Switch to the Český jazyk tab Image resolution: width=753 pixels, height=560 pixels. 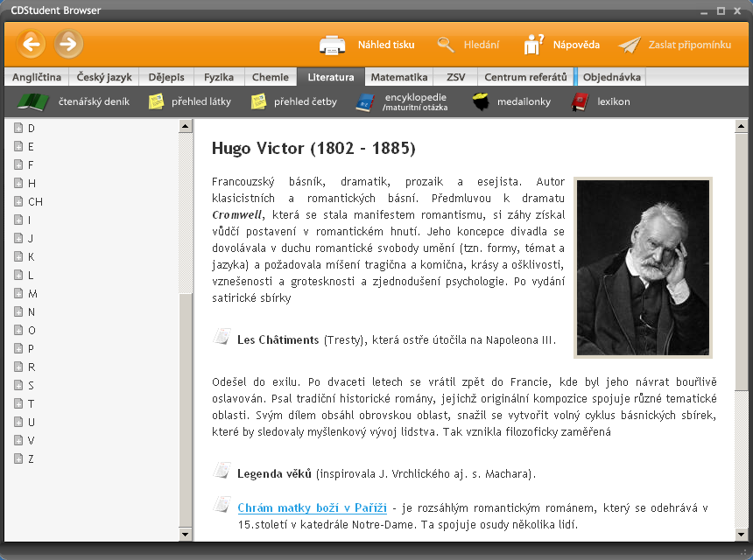[104, 77]
